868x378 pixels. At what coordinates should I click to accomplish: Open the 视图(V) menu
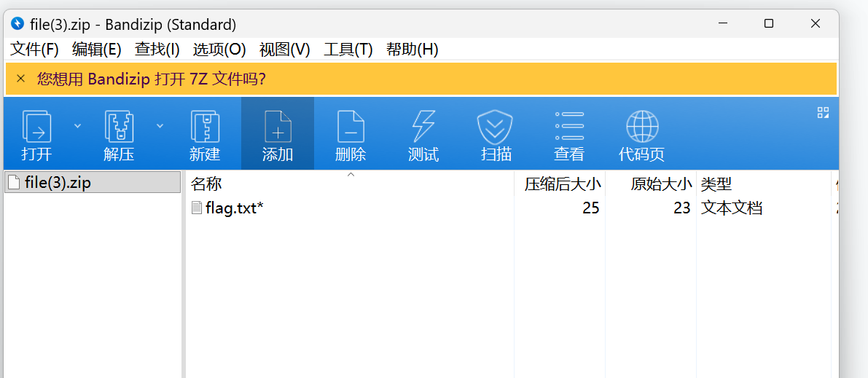[x=284, y=50]
